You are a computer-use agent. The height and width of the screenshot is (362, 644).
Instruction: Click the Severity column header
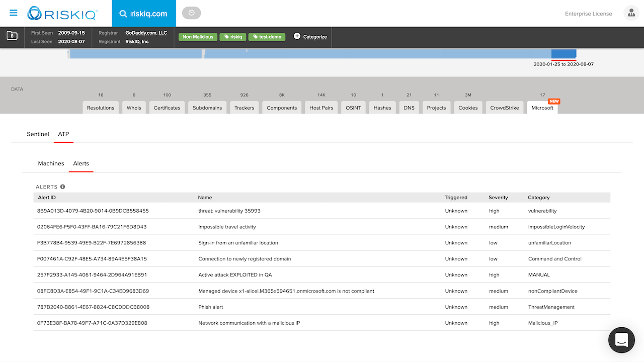click(x=498, y=198)
